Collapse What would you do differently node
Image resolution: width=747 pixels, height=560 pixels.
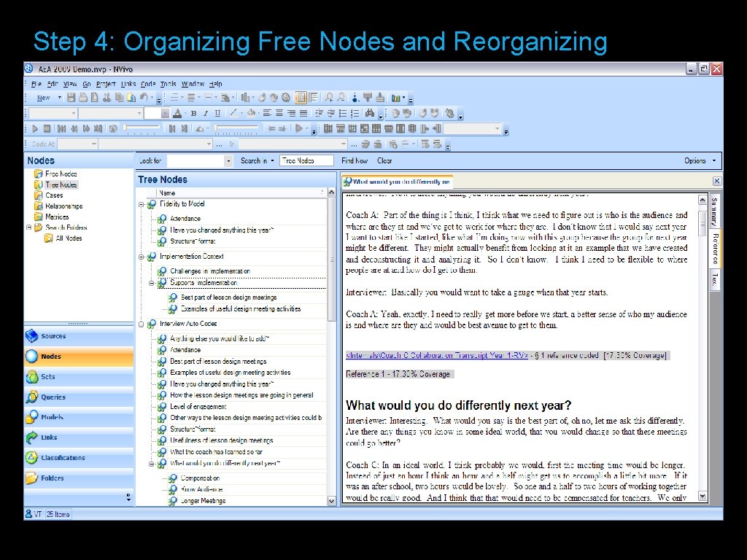152,463
